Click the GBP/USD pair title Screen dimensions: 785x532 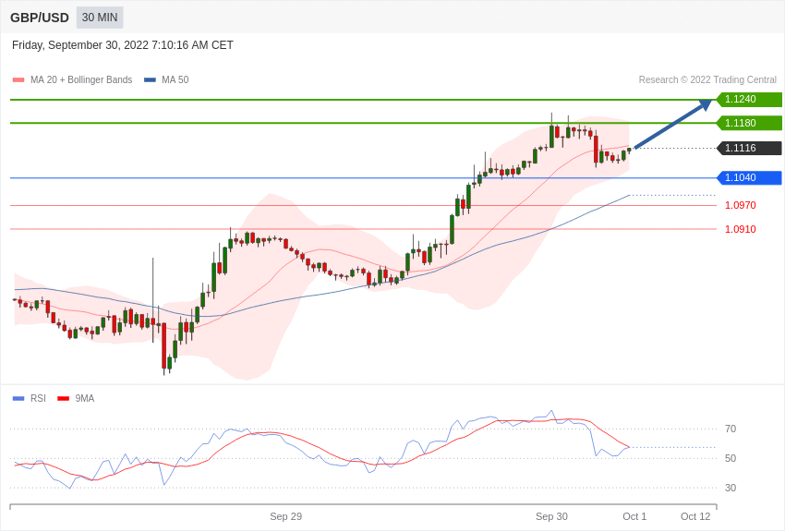(40, 18)
